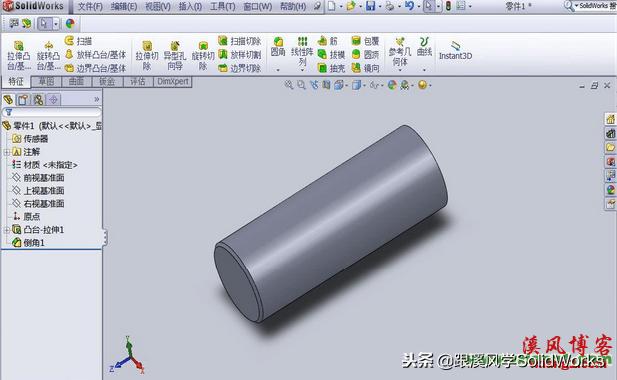Click the 旋转切除 revolved cut tool
Screen dimensions: 617x380
point(203,55)
